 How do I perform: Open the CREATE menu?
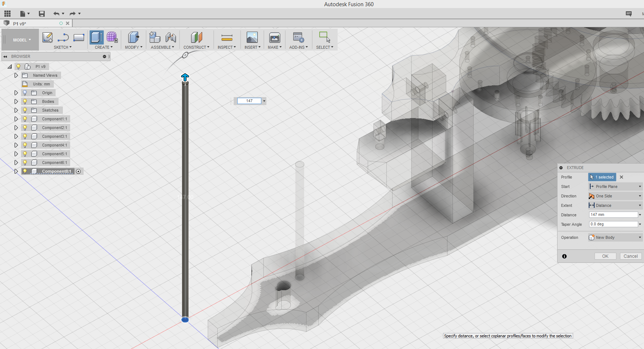pos(104,47)
